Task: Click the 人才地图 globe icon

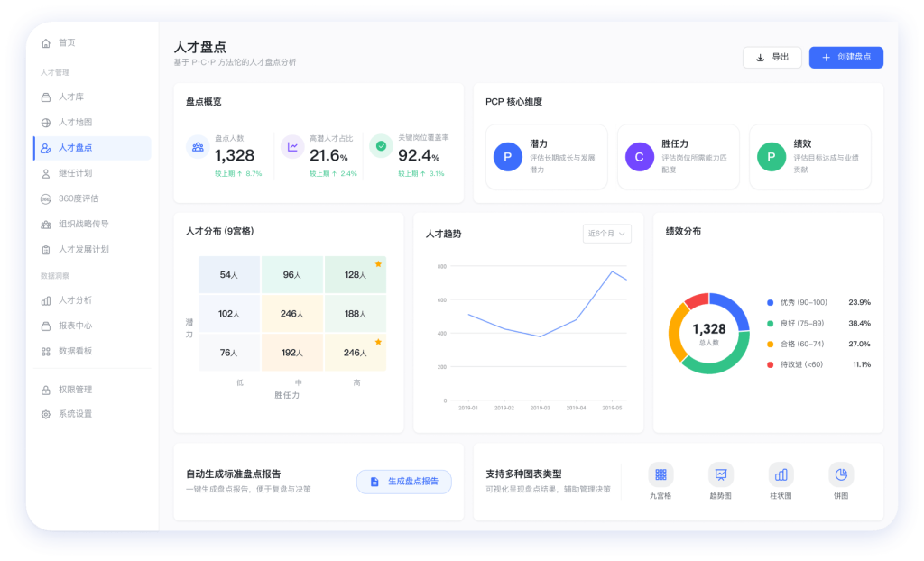Action: [46, 123]
